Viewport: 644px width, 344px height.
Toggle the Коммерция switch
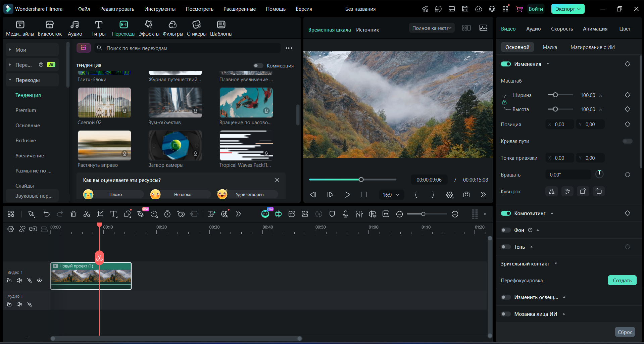click(x=258, y=66)
